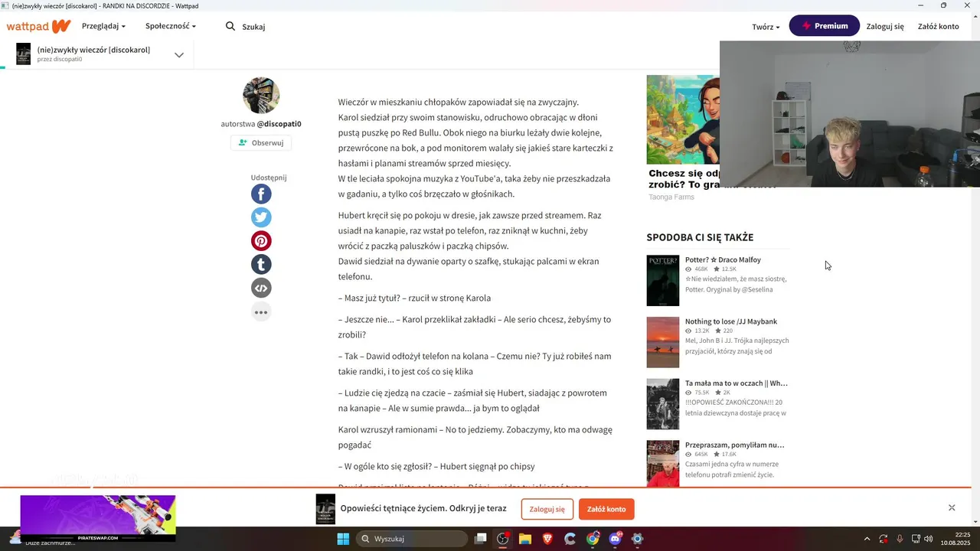This screenshot has width=980, height=551.
Task: Click the network tray icon
Action: point(916,539)
